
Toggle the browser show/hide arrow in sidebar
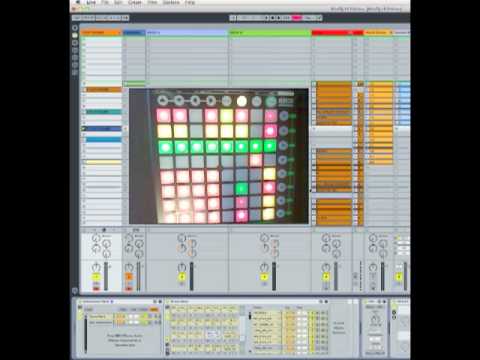click(75, 28)
